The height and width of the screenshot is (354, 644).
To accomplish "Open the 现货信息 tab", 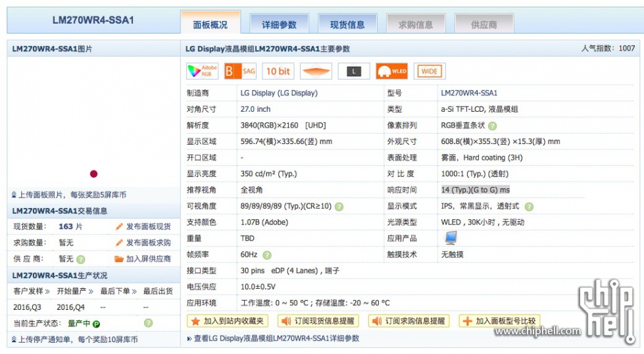I will (347, 24).
